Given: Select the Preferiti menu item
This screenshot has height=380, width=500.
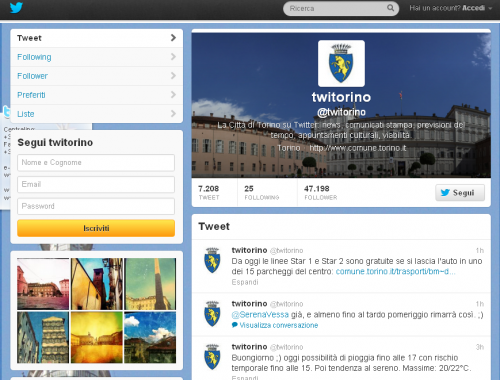Looking at the screenshot, I should [97, 95].
